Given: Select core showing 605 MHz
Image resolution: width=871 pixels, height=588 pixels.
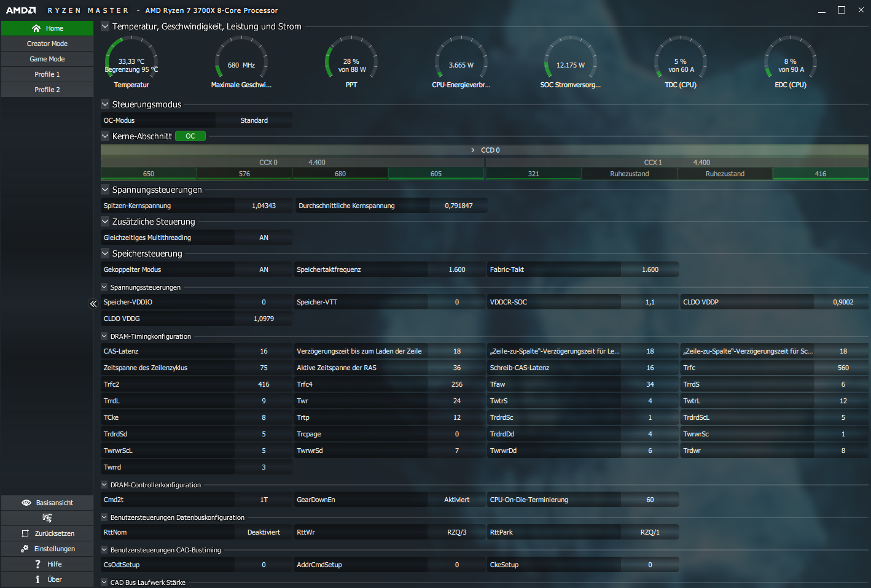Looking at the screenshot, I should [436, 174].
